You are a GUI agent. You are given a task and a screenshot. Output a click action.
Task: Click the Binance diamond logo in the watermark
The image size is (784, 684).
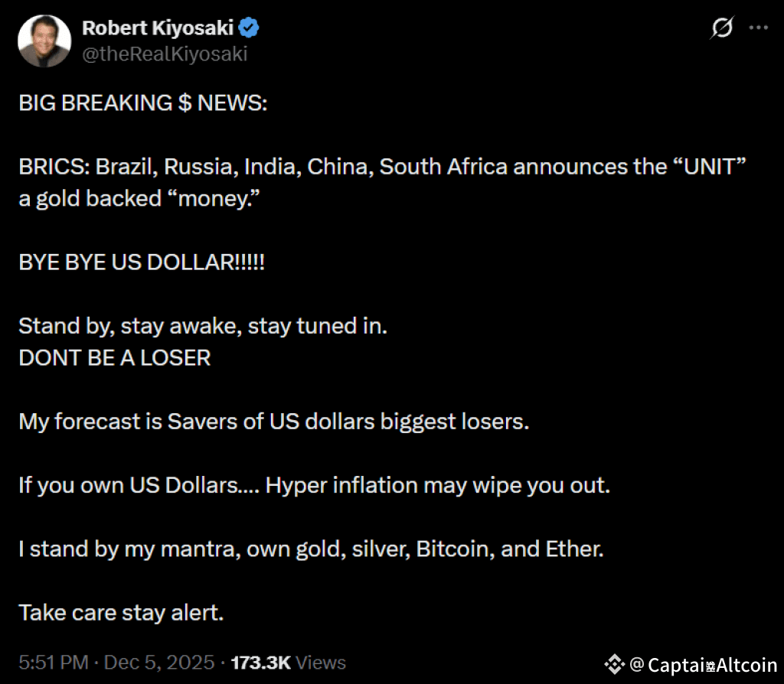[x=614, y=663]
